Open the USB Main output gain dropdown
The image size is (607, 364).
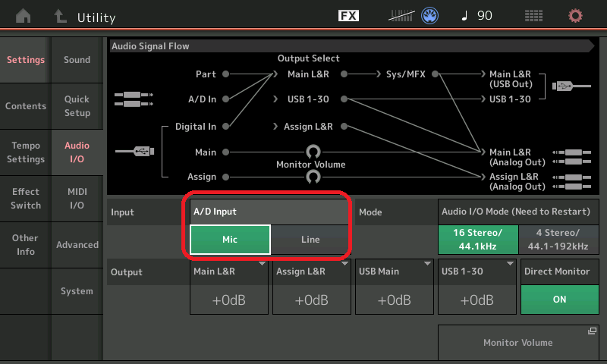393,287
